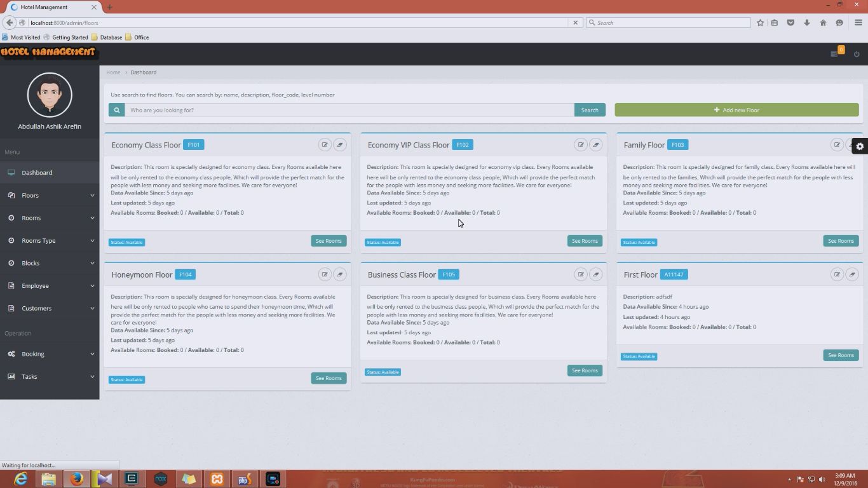See Rooms for Honeymoon Floor
Image resolution: width=868 pixels, height=488 pixels.
click(329, 378)
